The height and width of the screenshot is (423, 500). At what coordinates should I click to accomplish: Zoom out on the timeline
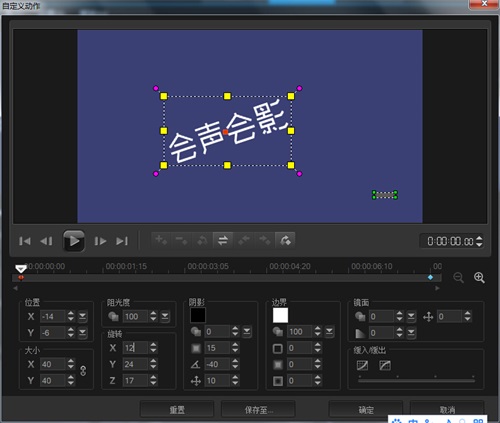[x=459, y=278]
